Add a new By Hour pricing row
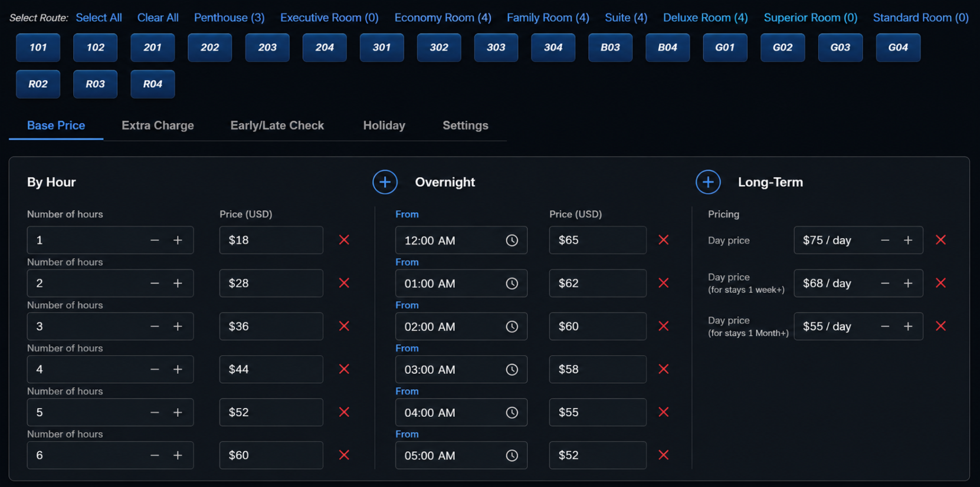 point(385,182)
